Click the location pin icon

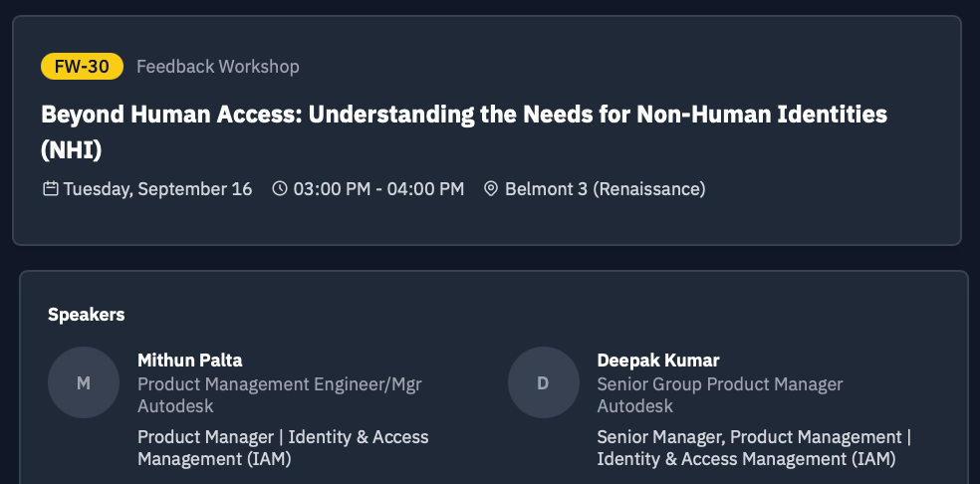click(491, 188)
